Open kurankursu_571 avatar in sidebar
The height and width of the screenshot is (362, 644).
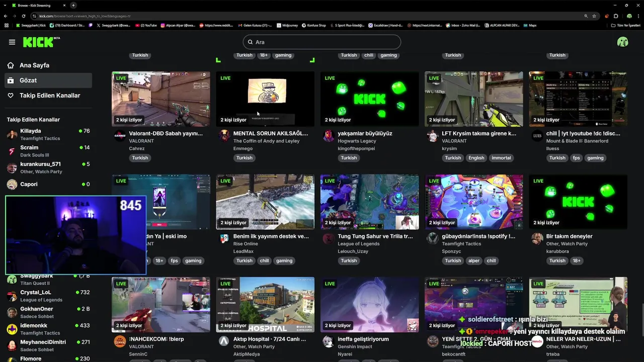(x=12, y=168)
